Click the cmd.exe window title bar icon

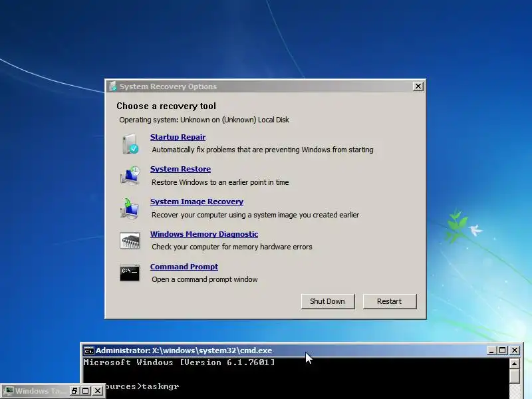(x=89, y=350)
